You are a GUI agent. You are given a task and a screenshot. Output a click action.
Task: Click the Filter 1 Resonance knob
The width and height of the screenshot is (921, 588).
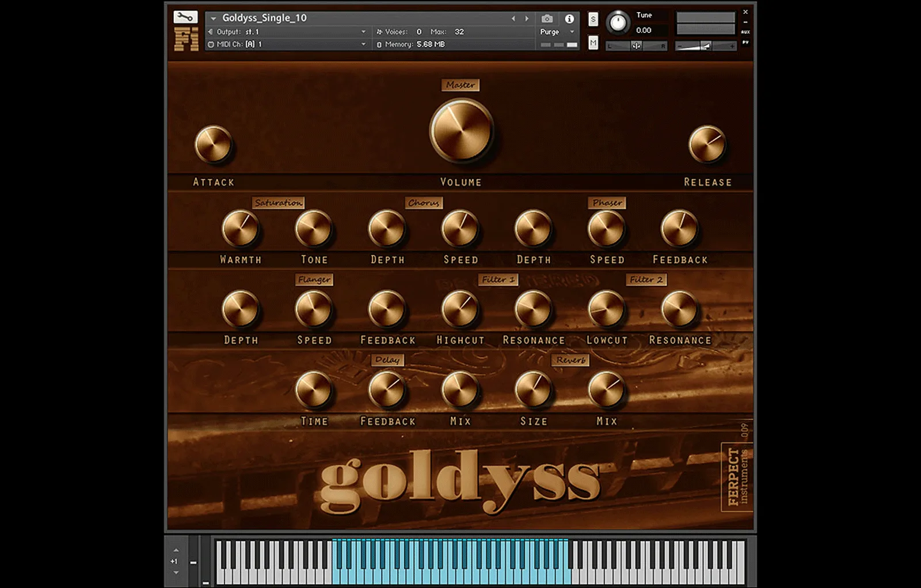(x=533, y=309)
